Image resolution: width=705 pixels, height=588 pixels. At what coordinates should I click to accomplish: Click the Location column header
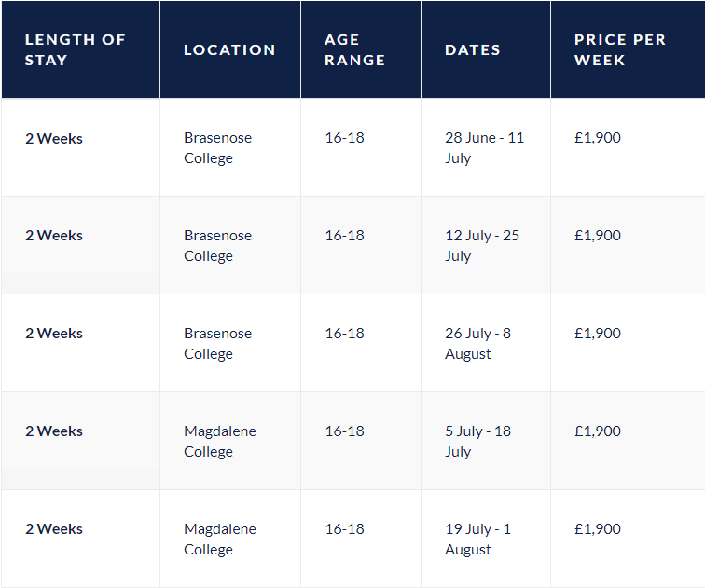click(229, 49)
